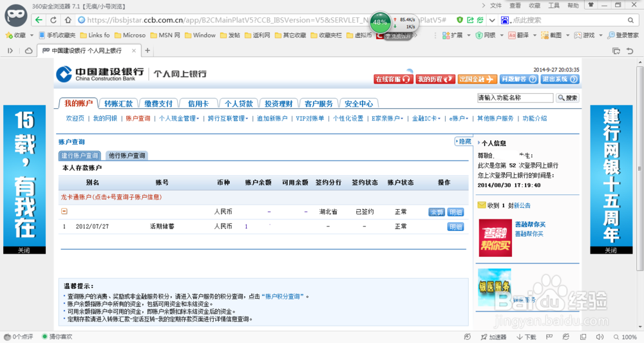Reload the page with the refresh icon

53,20
